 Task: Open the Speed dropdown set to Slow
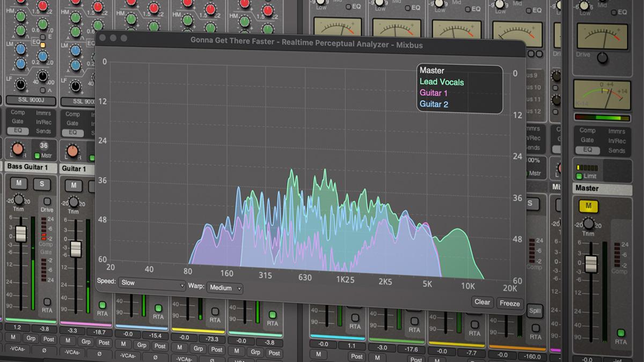tap(152, 283)
